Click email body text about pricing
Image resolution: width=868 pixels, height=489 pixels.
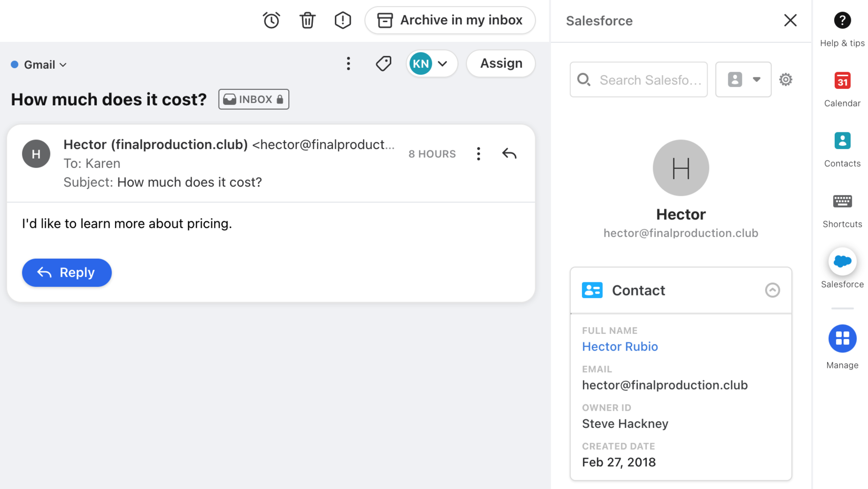127,224
